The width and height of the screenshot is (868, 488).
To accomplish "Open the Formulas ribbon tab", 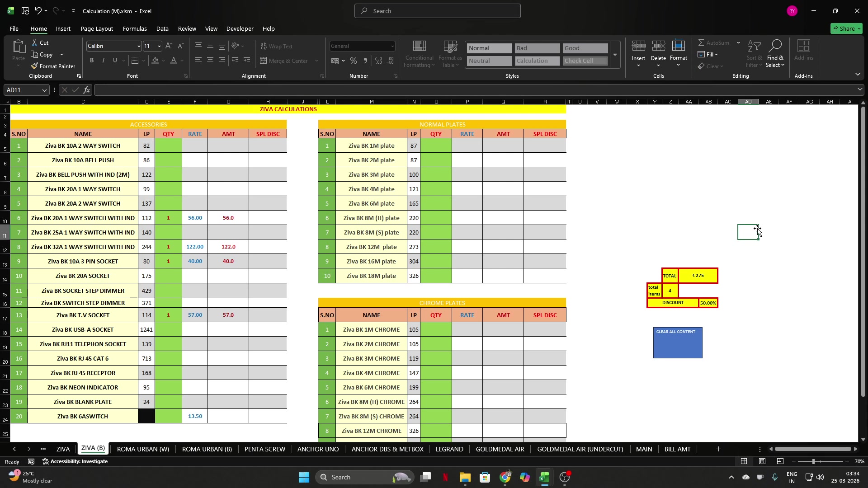I will pos(135,28).
